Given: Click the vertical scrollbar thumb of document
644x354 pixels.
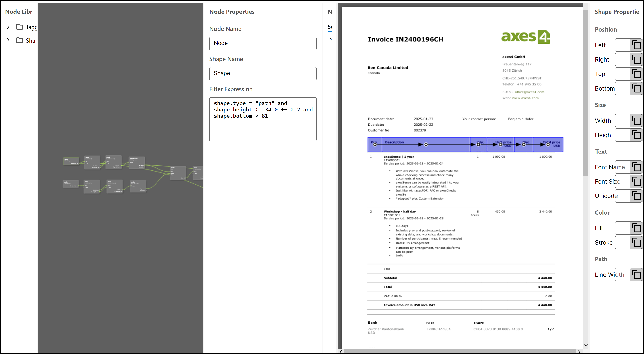Looking at the screenshot, I should tap(585, 92).
